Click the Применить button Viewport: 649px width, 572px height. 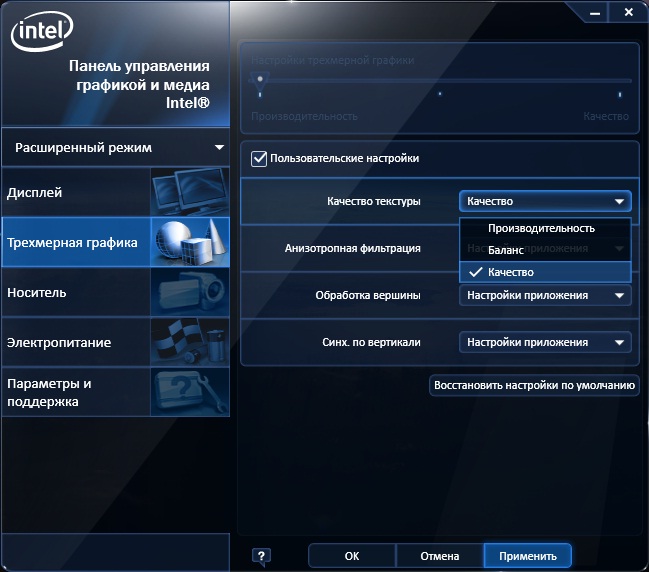pyautogui.click(x=528, y=556)
